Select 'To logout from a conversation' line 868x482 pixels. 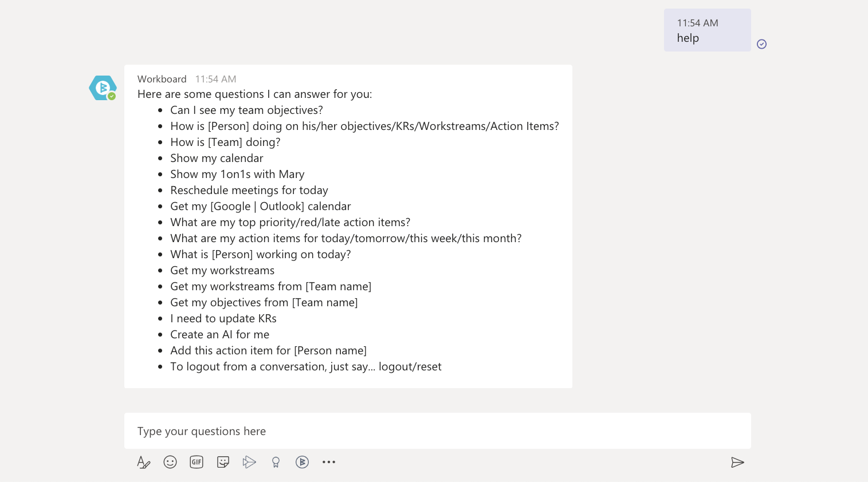coord(306,367)
